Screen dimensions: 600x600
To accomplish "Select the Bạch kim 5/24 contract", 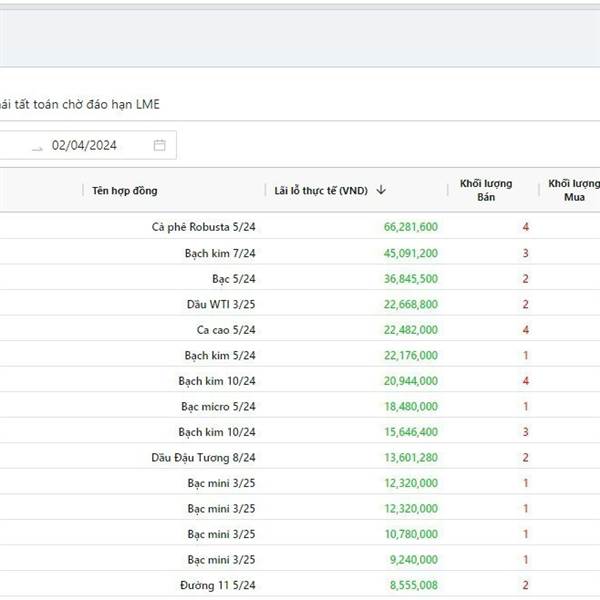I will coord(220,355).
